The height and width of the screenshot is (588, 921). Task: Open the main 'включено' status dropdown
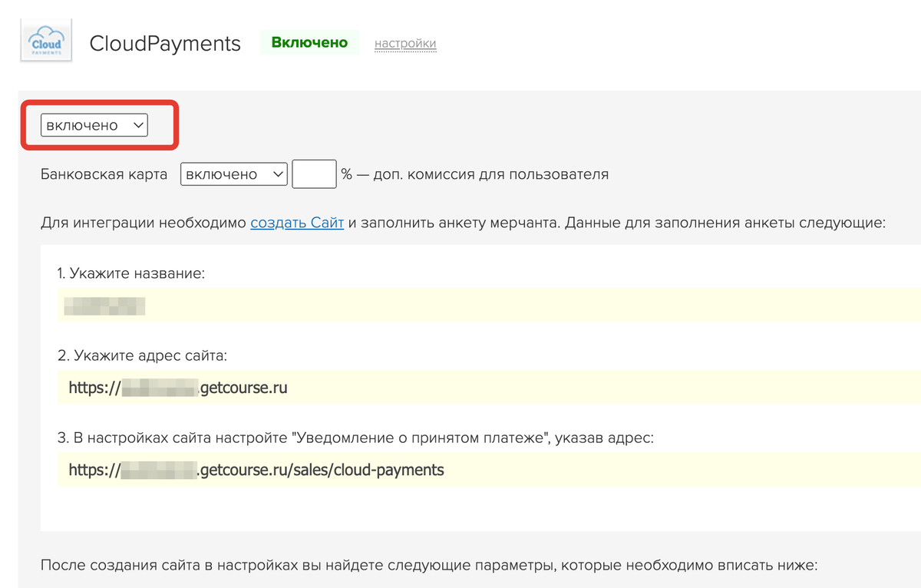94,125
